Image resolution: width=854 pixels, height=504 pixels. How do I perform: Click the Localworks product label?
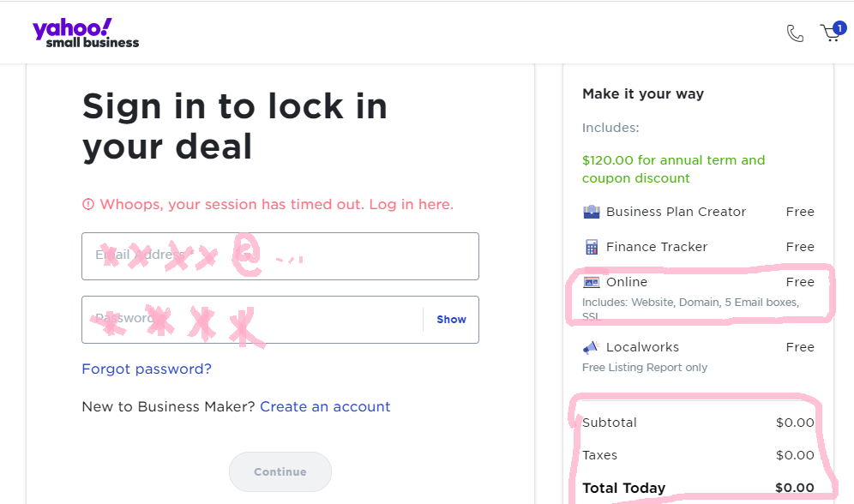[642, 347]
